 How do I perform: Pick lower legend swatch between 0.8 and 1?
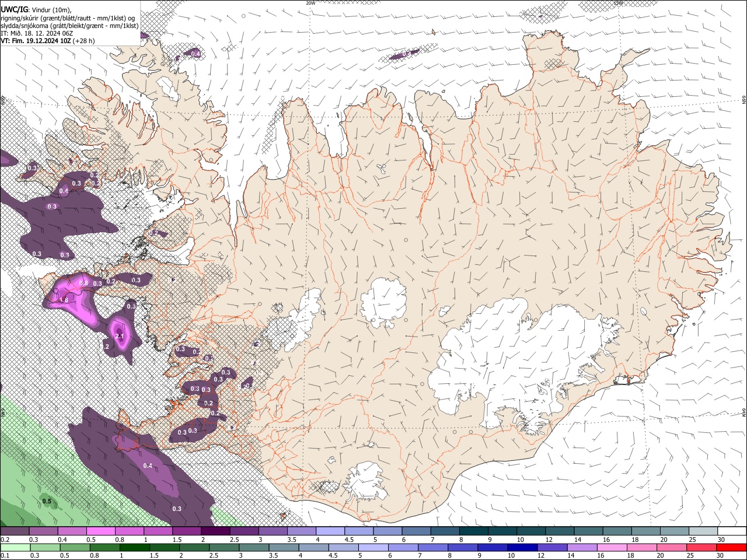pos(104,548)
